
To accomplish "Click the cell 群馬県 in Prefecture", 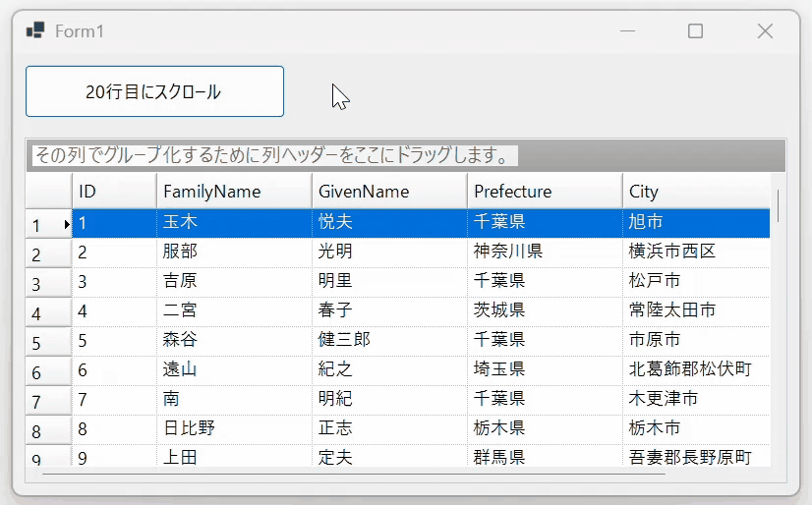I will (545, 456).
